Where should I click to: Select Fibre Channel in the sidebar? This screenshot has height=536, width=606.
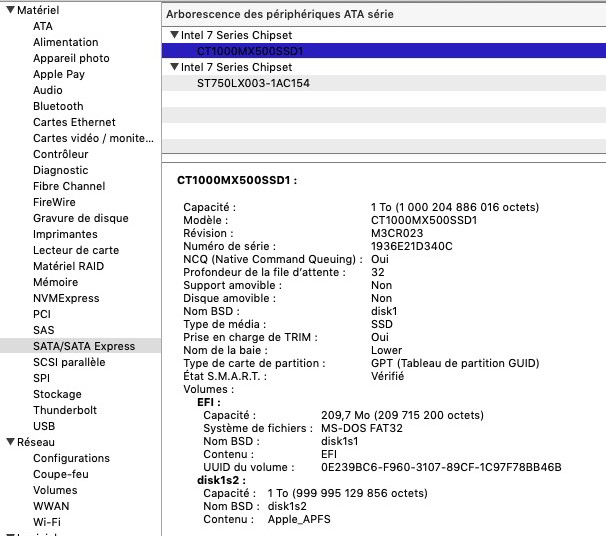click(x=69, y=186)
